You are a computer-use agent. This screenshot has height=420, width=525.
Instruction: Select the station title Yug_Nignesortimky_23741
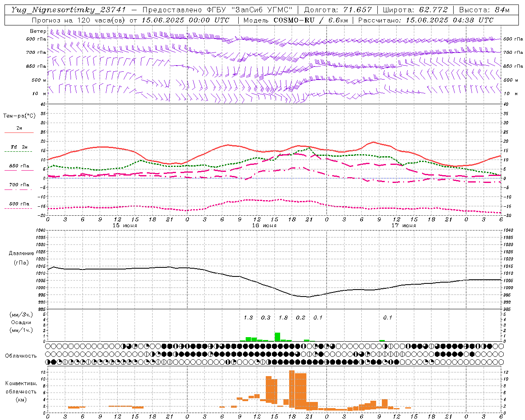click(x=68, y=10)
